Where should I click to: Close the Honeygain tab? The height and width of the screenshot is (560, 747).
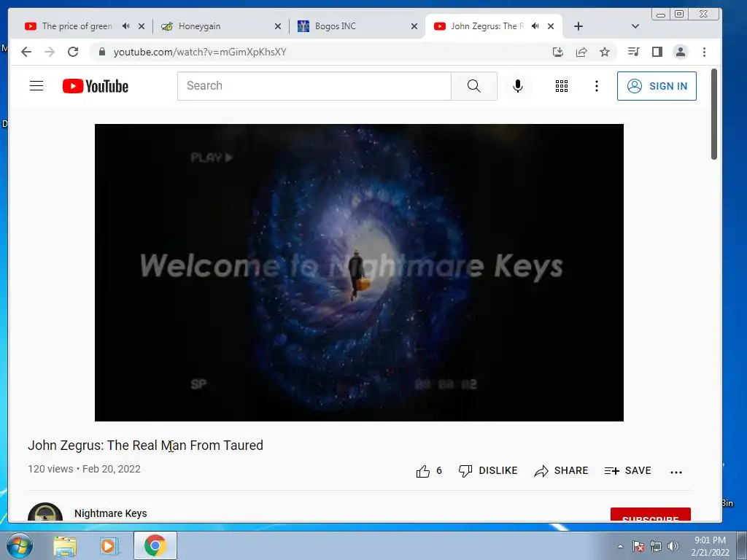click(278, 27)
